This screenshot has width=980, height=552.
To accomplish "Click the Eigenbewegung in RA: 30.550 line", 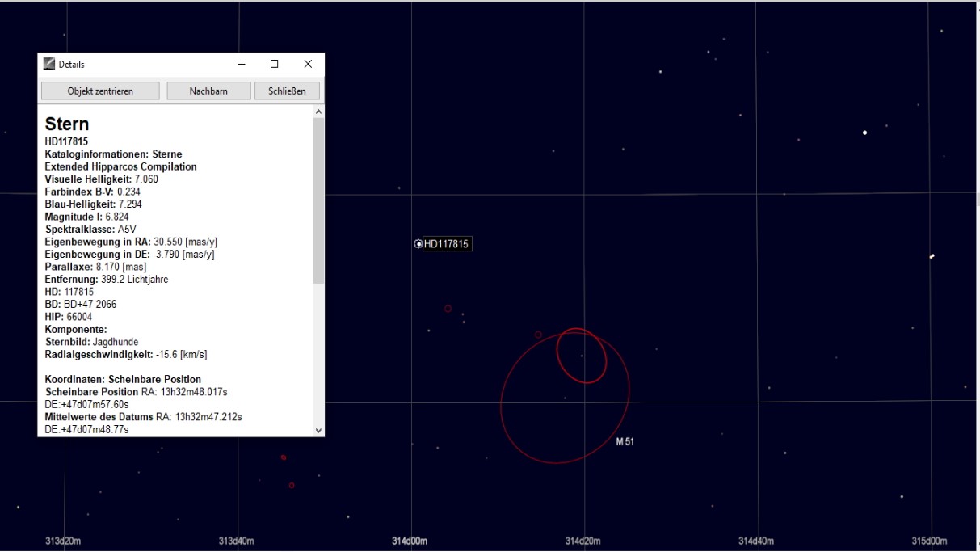I will (x=131, y=242).
